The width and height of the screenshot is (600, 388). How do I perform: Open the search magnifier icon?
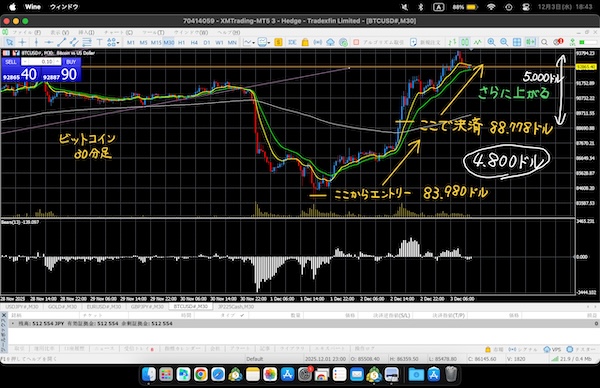pyautogui.click(x=544, y=42)
